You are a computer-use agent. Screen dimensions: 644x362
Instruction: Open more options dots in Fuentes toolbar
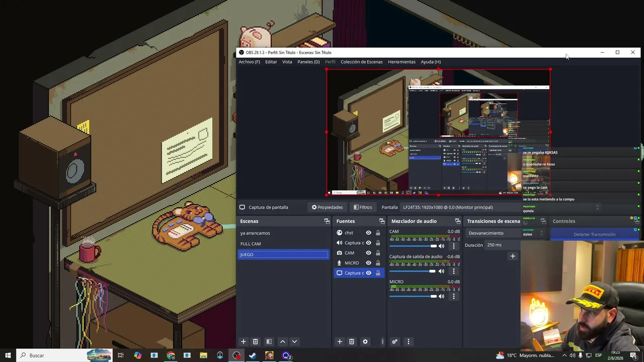tap(382, 341)
